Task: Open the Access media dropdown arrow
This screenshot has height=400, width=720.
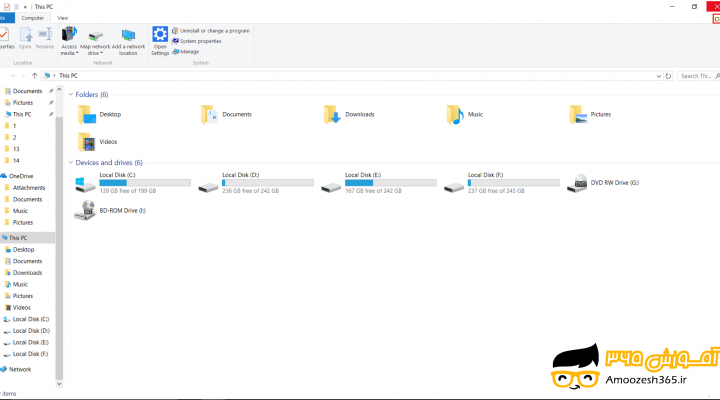Action: 77,53
